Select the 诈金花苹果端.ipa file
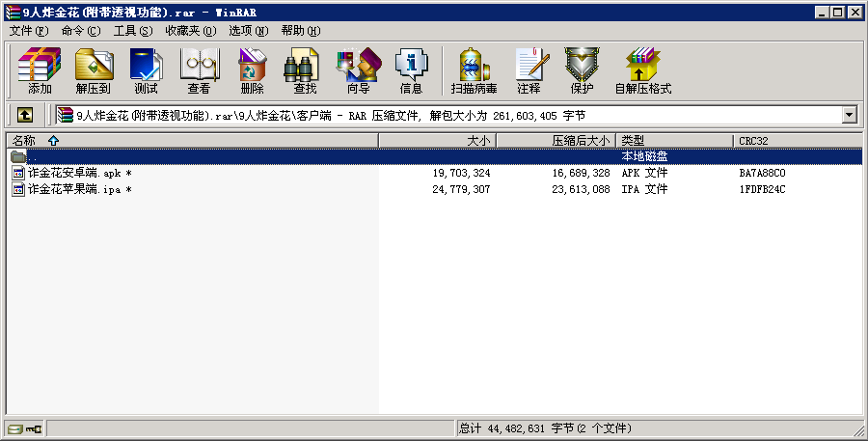868x441 pixels. click(x=73, y=189)
